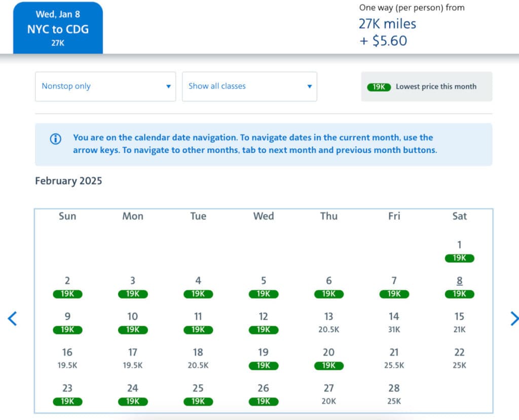Pick February 28 priced at 25K
519x420 pixels.
coord(394,394)
